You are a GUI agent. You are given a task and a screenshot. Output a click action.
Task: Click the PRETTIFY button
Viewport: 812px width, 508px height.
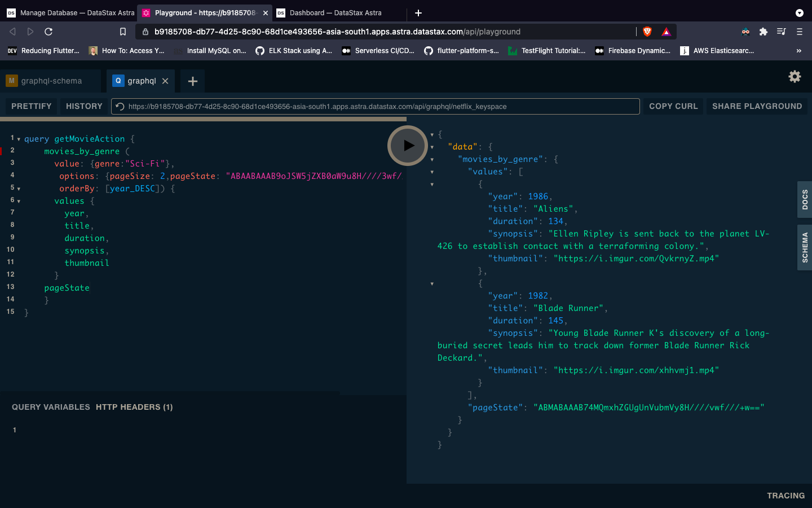click(x=30, y=106)
